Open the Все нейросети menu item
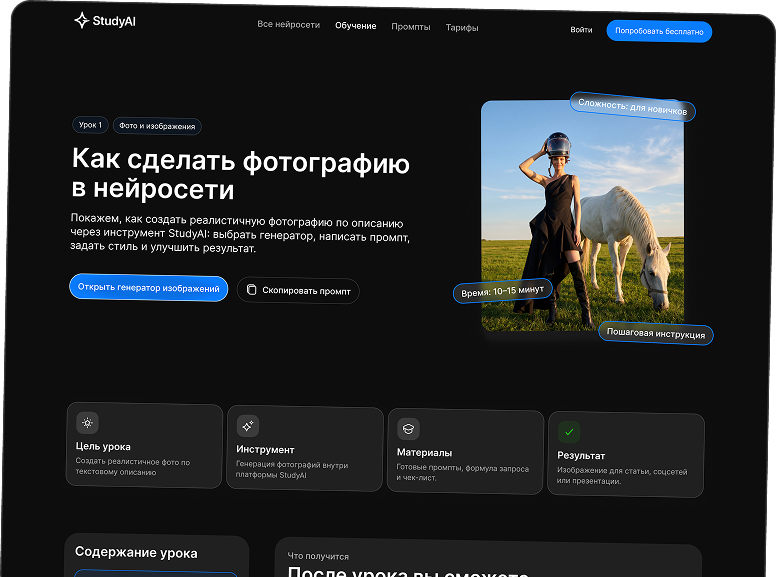Image resolution: width=777 pixels, height=577 pixels. coord(288,24)
